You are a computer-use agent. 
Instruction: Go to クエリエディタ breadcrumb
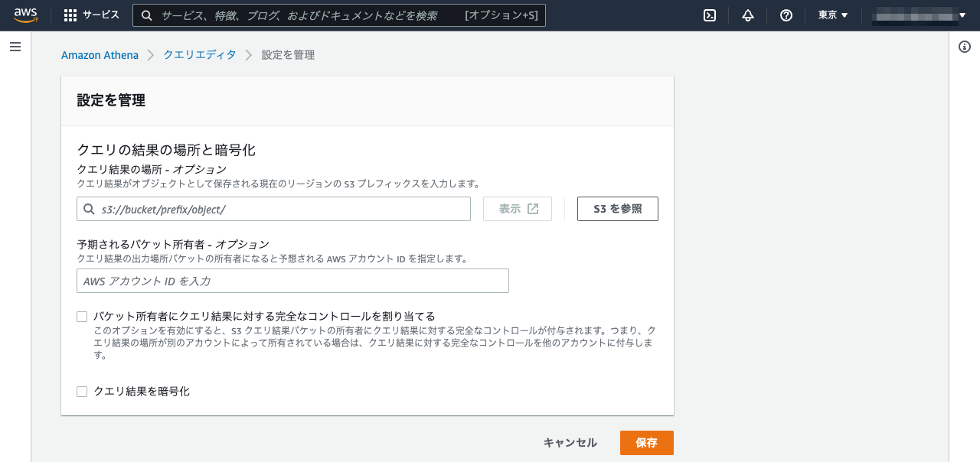200,55
